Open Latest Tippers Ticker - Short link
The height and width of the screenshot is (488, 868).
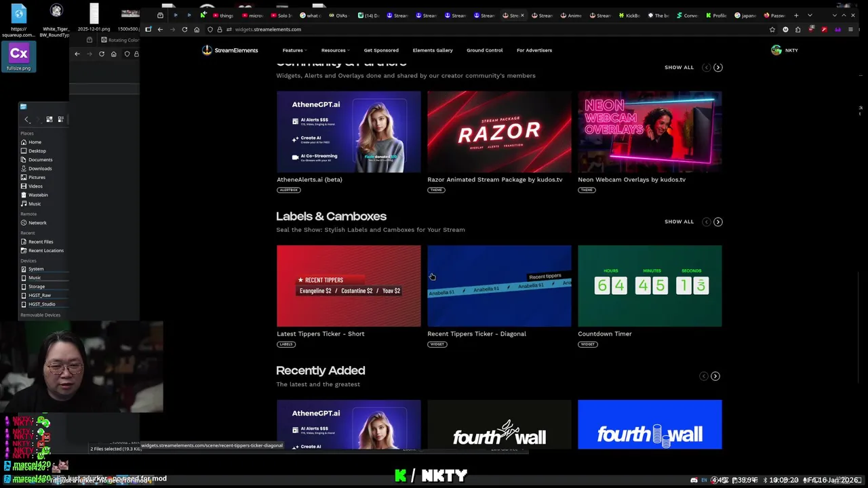320,333
